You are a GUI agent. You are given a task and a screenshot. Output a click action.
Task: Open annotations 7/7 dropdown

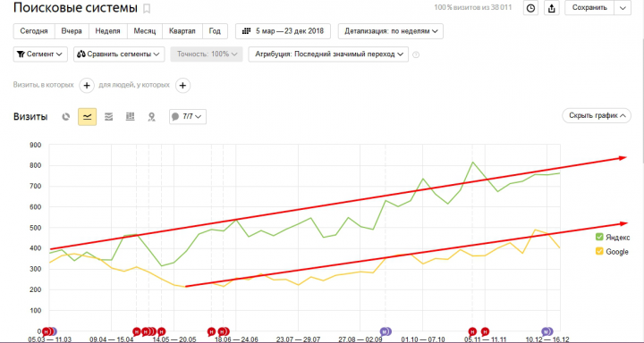coord(188,116)
